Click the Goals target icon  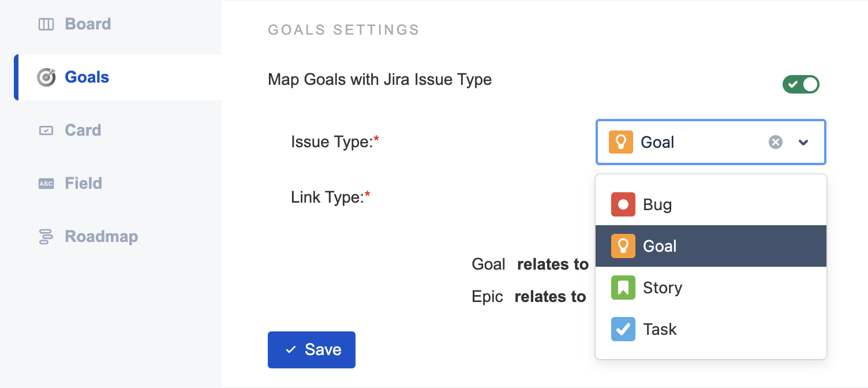[46, 77]
